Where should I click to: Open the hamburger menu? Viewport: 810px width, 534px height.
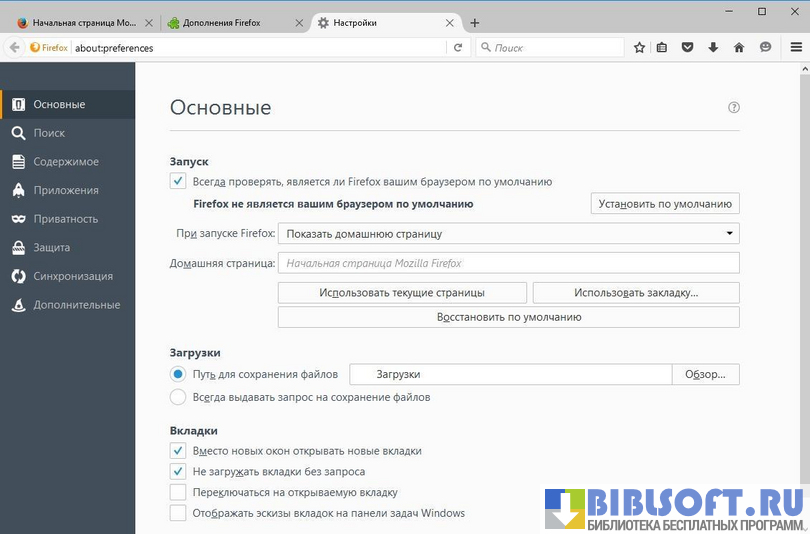(x=796, y=47)
